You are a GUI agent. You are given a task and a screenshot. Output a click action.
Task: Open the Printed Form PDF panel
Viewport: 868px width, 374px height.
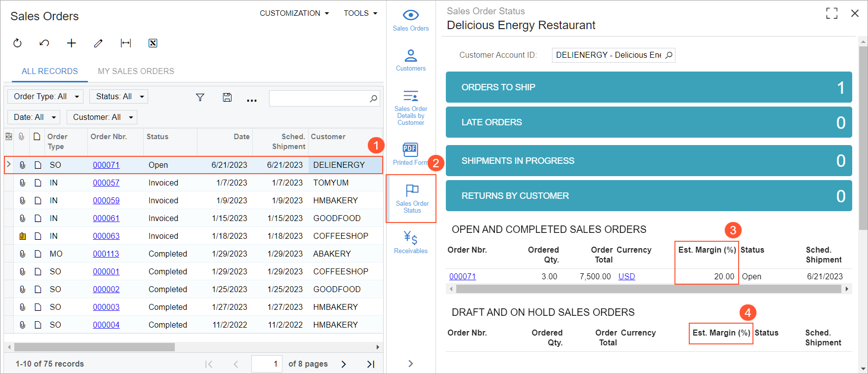pos(411,154)
